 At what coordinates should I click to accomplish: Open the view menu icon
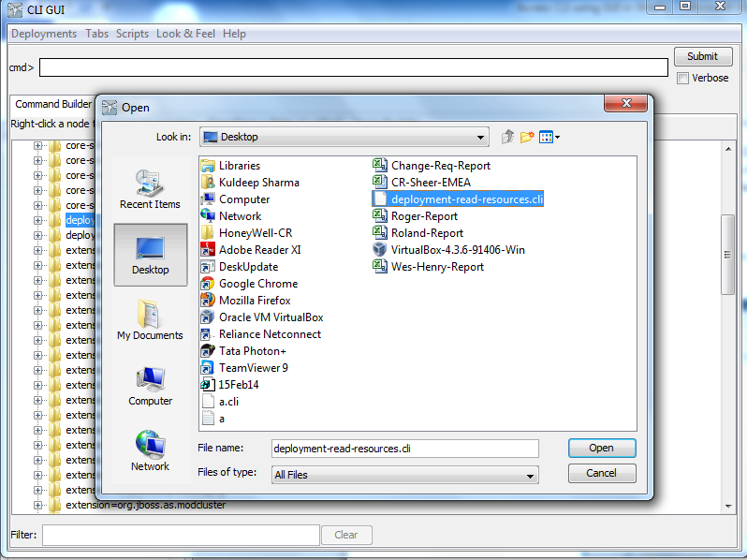(x=549, y=138)
